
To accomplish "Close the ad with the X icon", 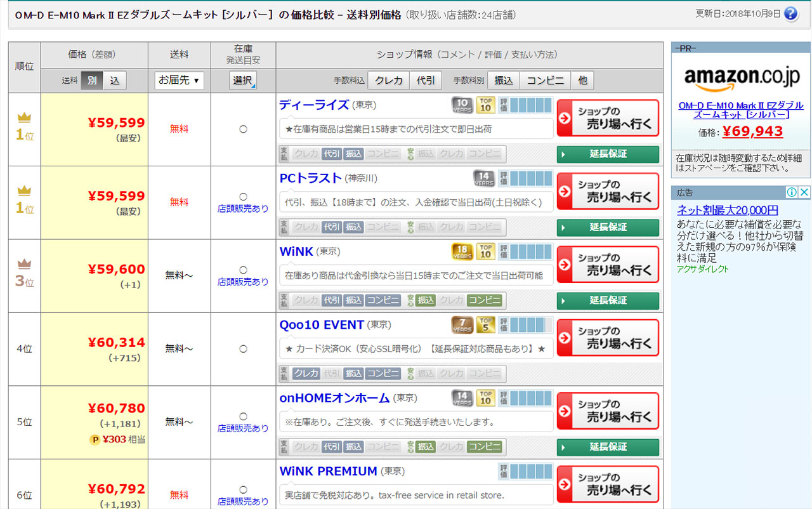I will (804, 192).
